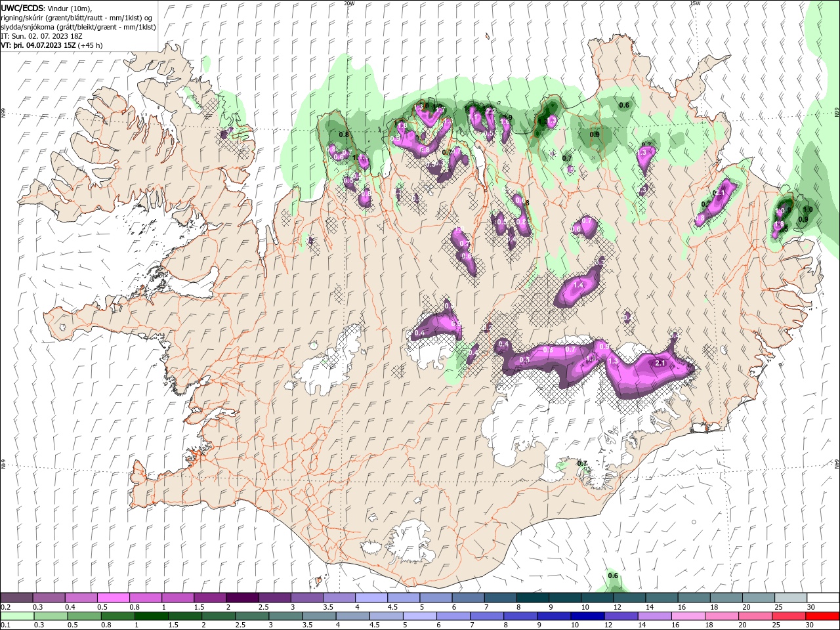Click the light pink 16 to 18 rain swatch

[x=688, y=616]
